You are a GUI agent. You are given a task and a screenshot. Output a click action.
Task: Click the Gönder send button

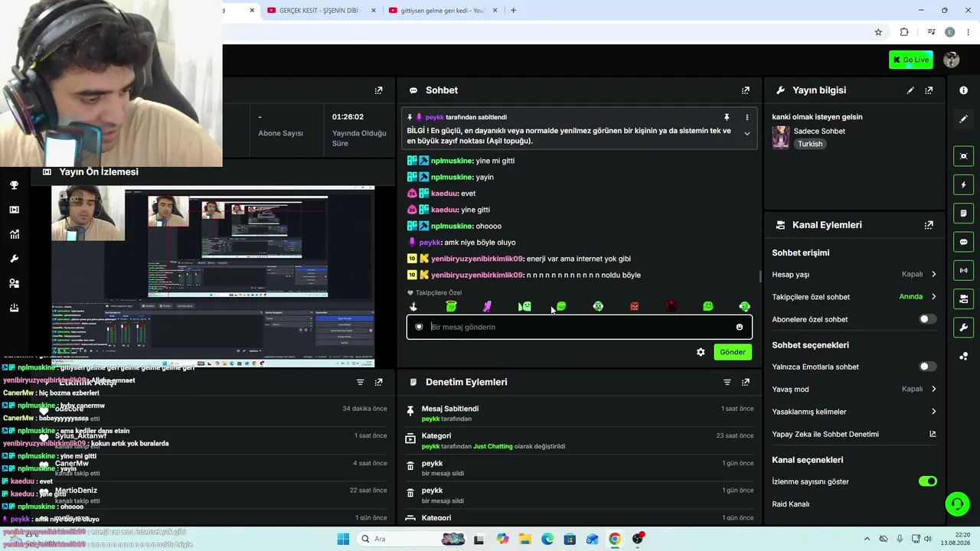click(x=732, y=352)
